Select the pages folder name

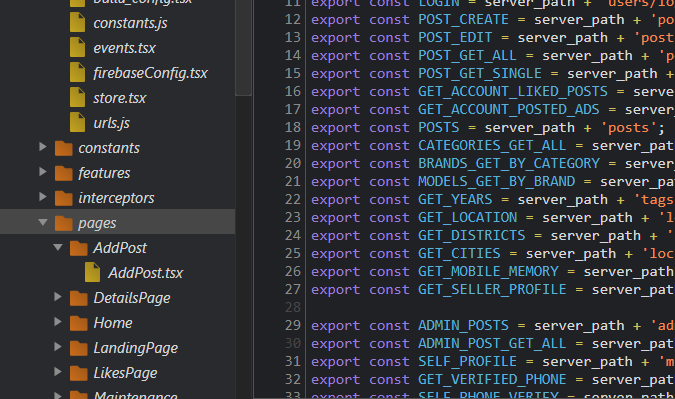97,224
